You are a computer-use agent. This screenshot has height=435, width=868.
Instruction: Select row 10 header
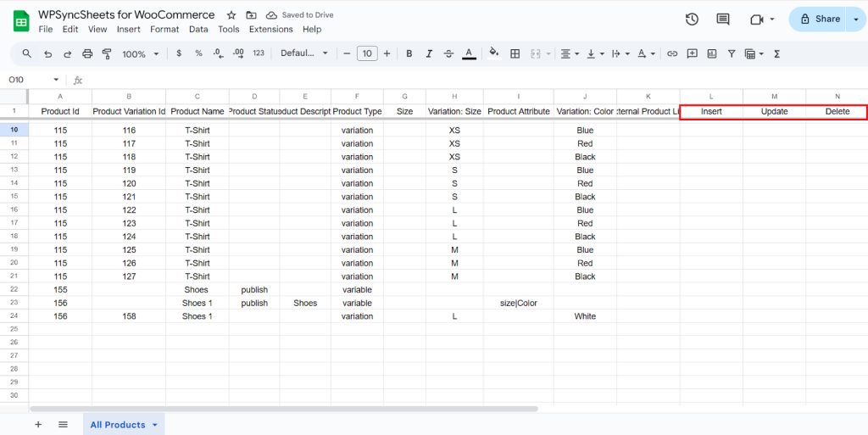click(x=14, y=130)
